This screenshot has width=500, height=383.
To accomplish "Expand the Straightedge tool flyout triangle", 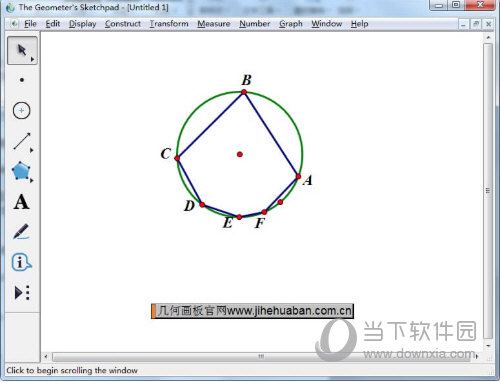I will click(x=32, y=150).
